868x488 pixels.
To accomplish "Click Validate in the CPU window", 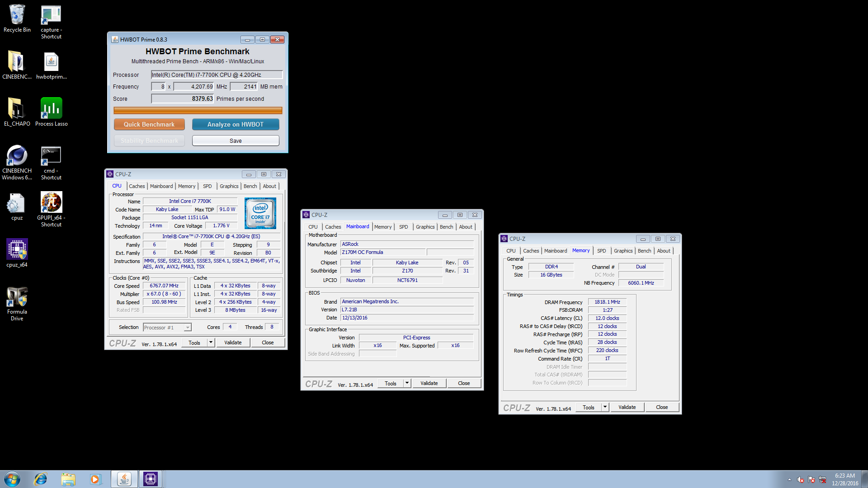I will click(233, 343).
